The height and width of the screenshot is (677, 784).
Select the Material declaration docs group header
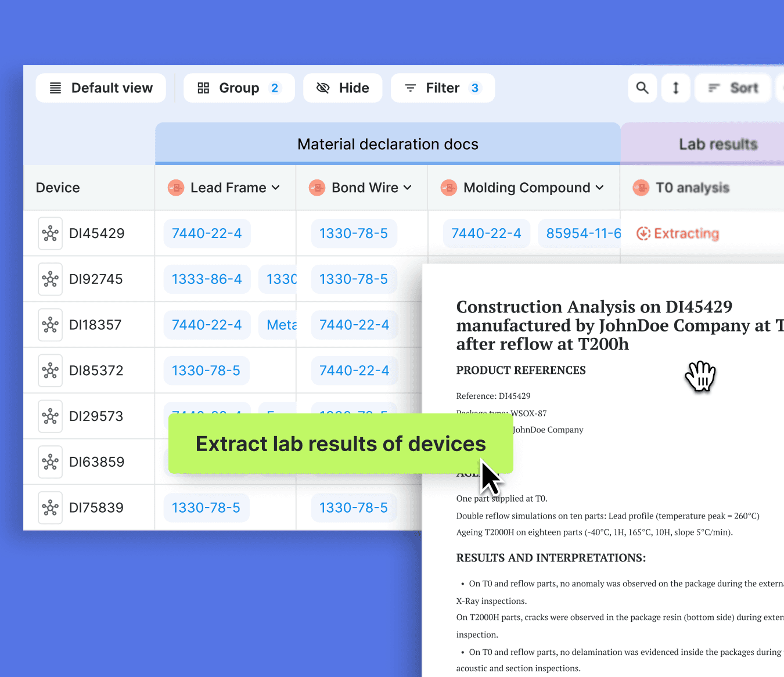388,144
